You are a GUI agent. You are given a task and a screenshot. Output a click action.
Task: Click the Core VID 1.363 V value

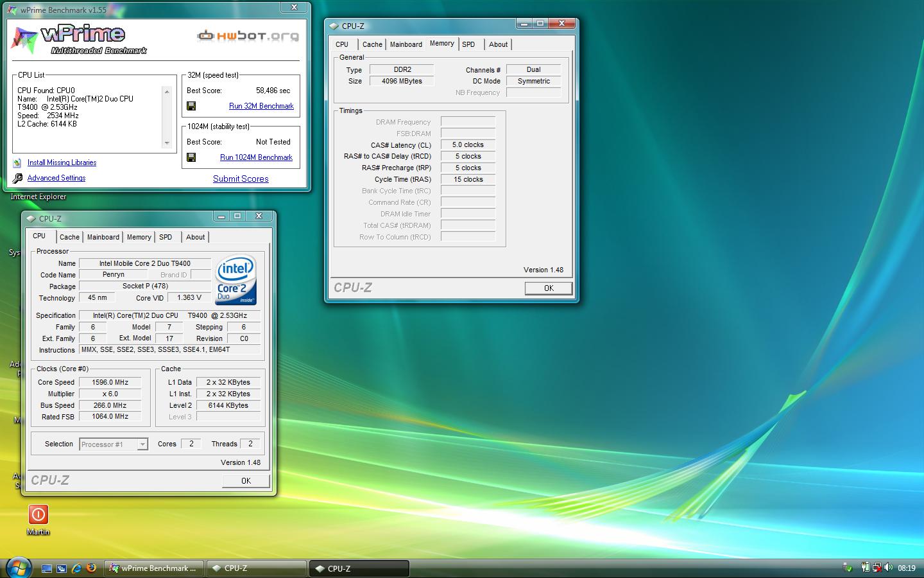click(189, 298)
